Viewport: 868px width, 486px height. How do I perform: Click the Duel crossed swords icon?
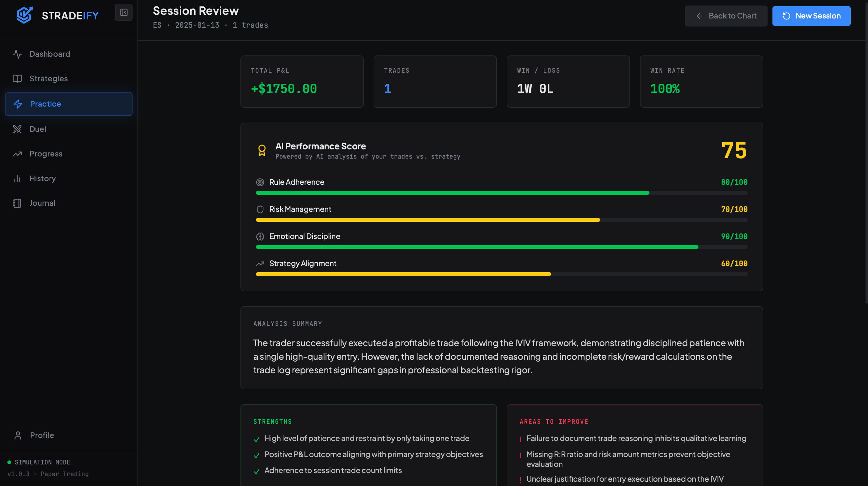[17, 129]
